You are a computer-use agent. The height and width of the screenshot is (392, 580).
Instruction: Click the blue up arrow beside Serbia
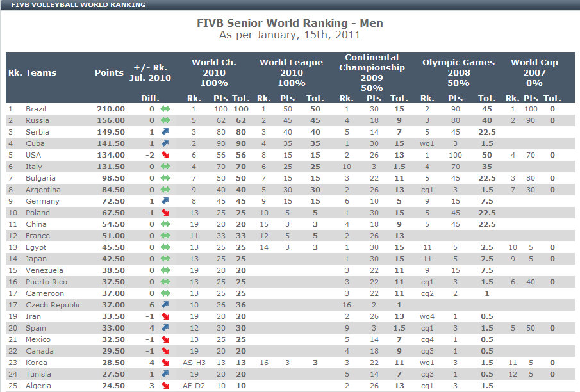pos(165,132)
